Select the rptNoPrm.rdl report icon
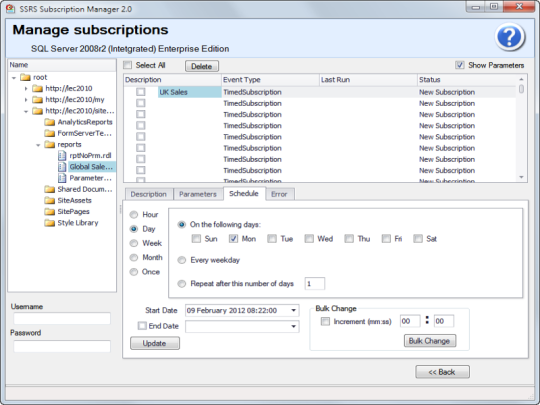The height and width of the screenshot is (405, 540). coord(62,156)
